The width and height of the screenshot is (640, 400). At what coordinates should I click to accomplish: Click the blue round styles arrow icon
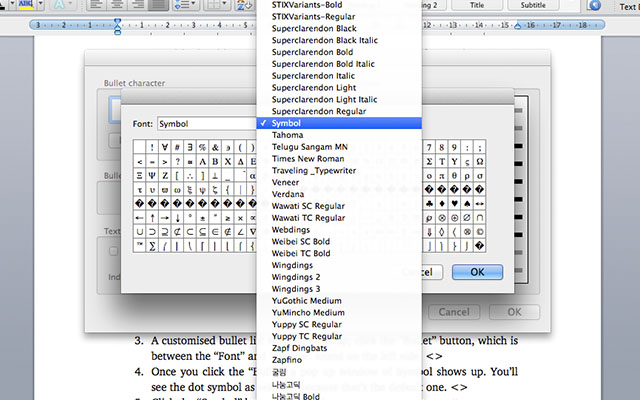click(x=595, y=5)
